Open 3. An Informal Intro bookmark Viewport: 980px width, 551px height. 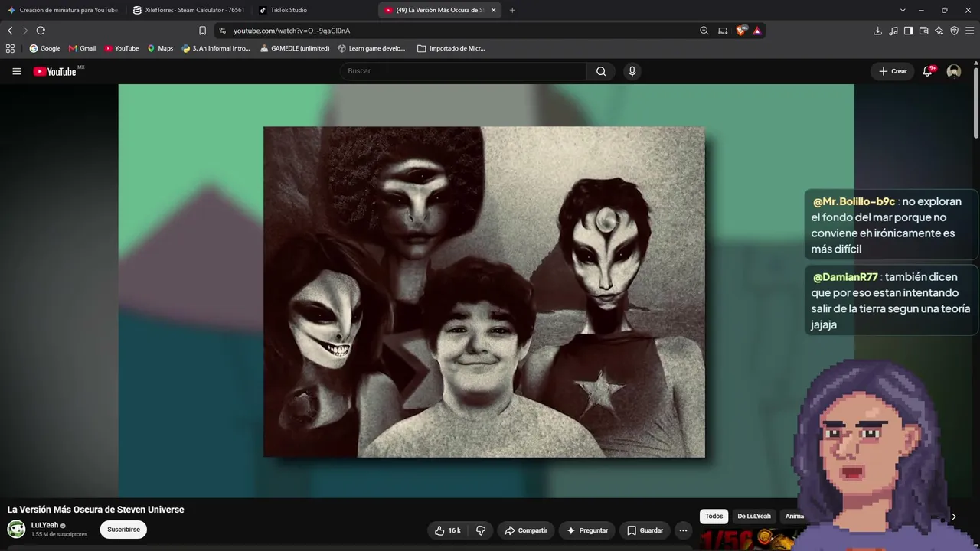coord(217,48)
